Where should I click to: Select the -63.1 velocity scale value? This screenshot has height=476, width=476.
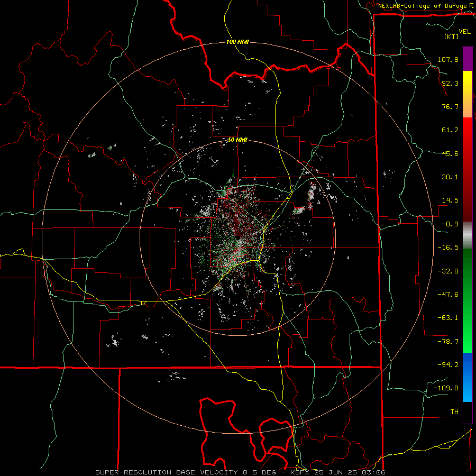(448, 318)
